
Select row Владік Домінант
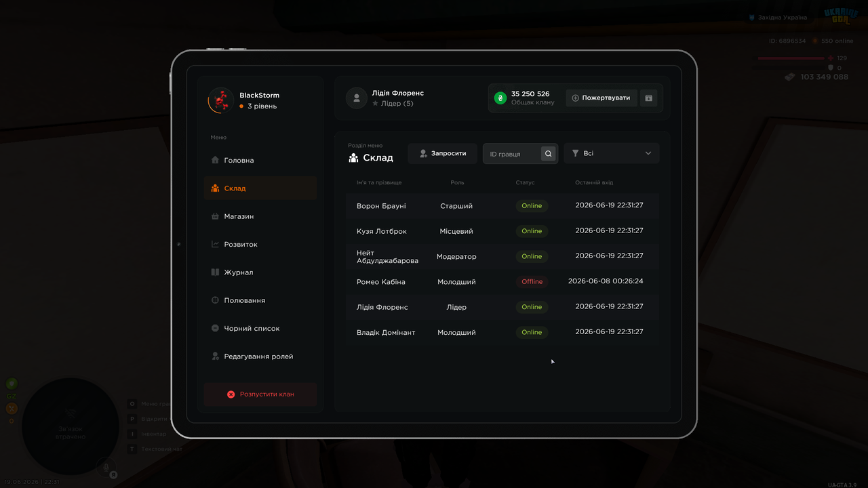(502, 332)
